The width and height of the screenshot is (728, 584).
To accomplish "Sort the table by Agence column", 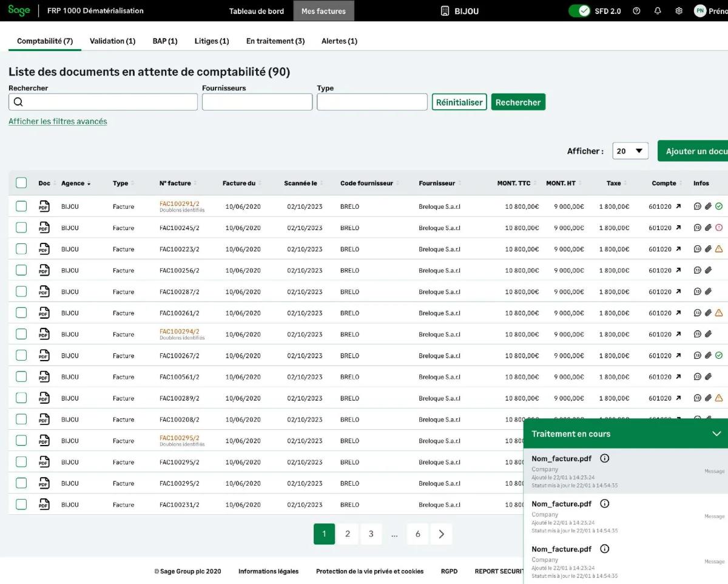I will pyautogui.click(x=76, y=183).
